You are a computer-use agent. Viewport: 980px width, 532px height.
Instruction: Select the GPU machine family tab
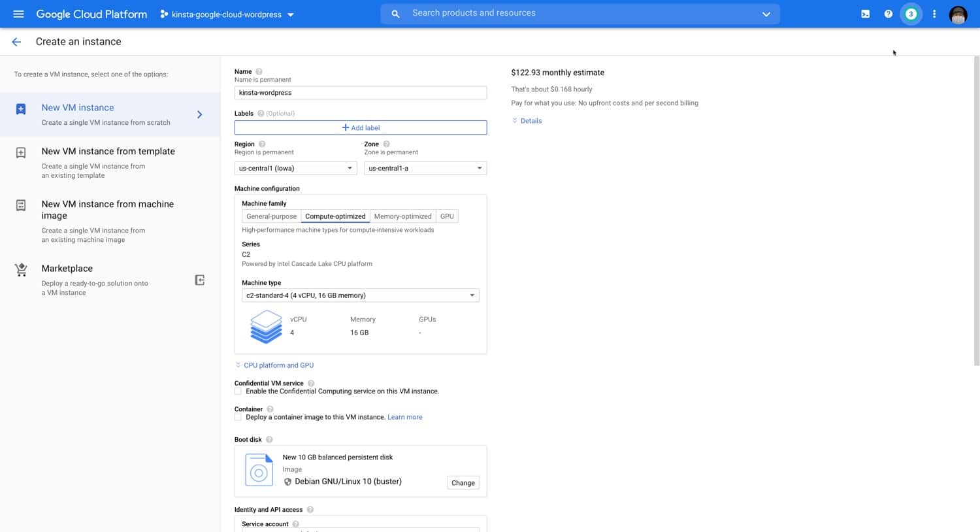(x=447, y=216)
